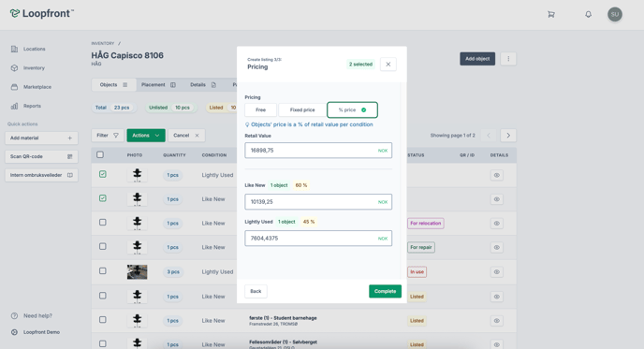View details eye icon of first row
Image resolution: width=644 pixels, height=349 pixels.
496,175
